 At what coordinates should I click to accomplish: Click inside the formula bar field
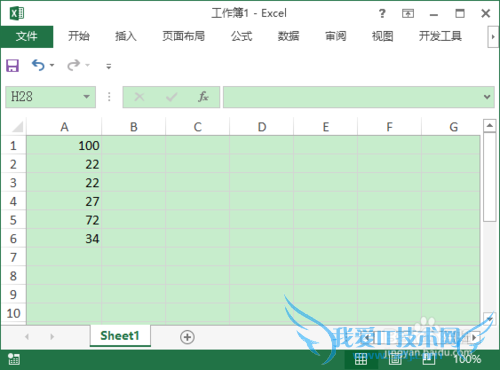click(352, 97)
